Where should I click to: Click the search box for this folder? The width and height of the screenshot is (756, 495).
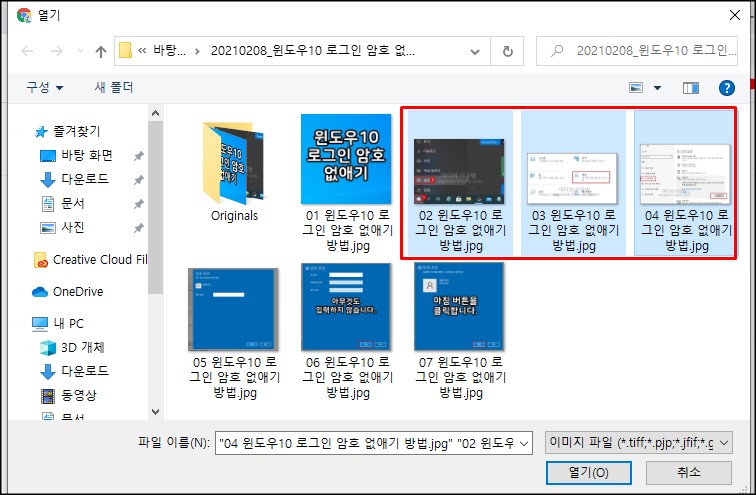(x=637, y=51)
